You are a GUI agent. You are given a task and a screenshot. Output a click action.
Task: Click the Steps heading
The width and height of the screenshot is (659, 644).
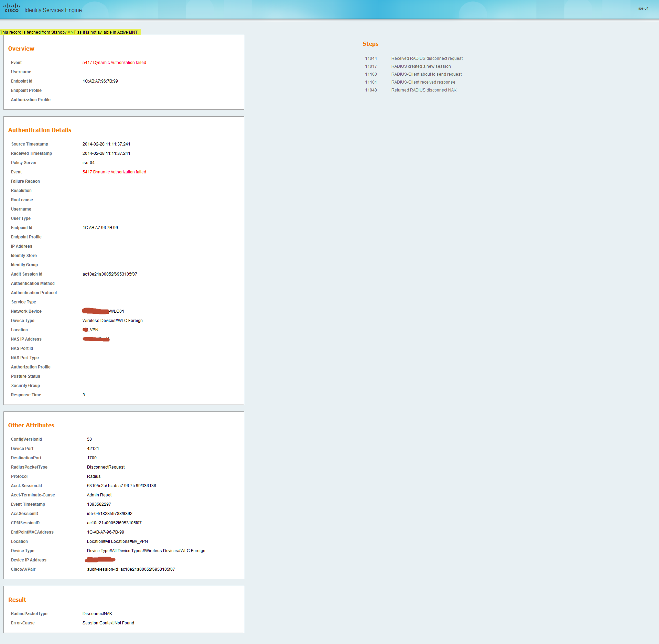click(370, 44)
